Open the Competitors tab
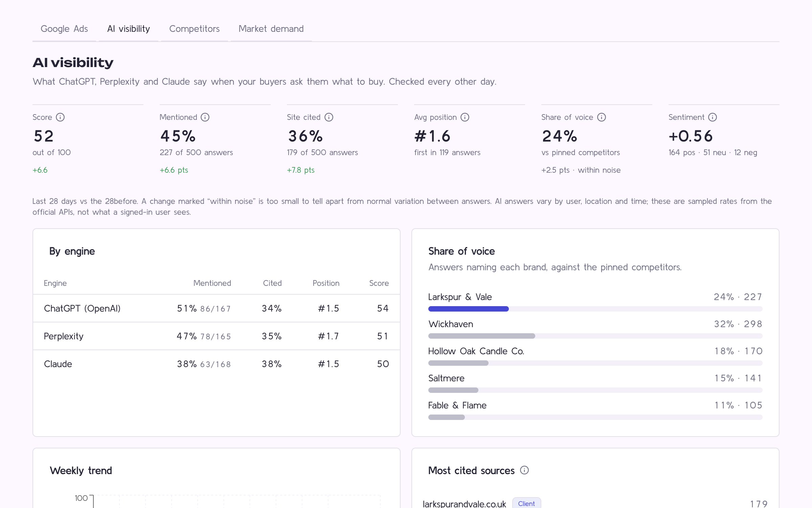 (195, 29)
